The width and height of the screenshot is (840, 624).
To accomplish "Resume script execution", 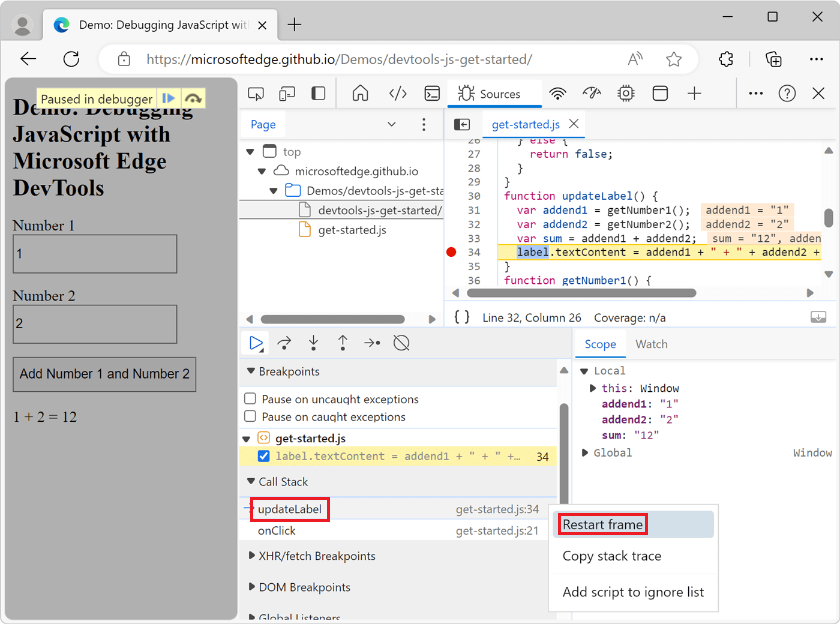I will click(254, 343).
